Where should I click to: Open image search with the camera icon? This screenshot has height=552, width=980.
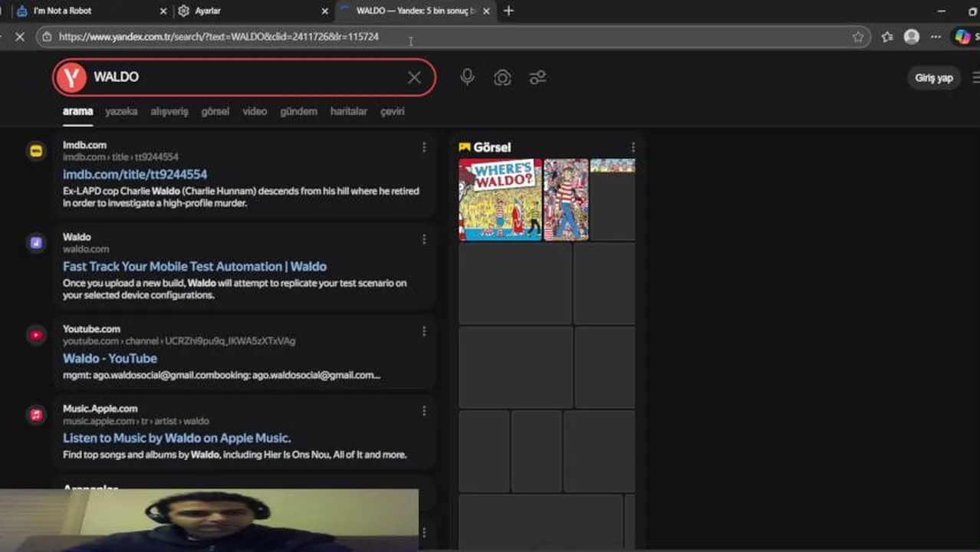pos(502,77)
